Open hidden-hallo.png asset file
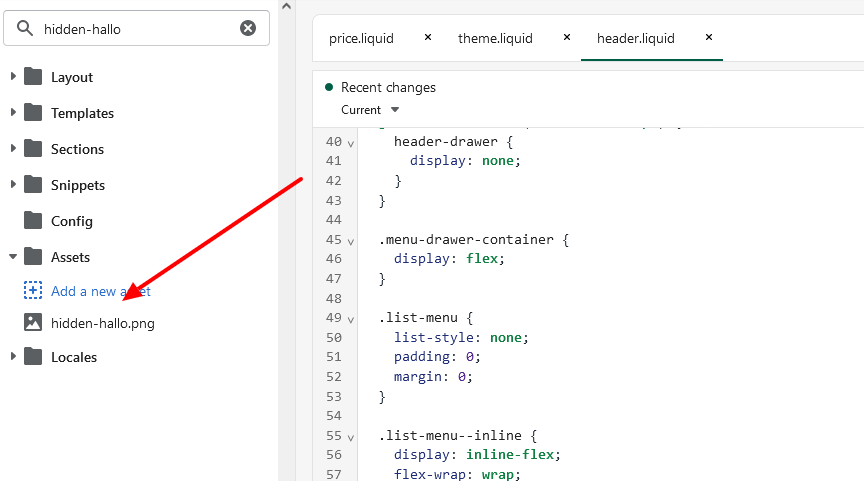The image size is (864, 481). 102,323
